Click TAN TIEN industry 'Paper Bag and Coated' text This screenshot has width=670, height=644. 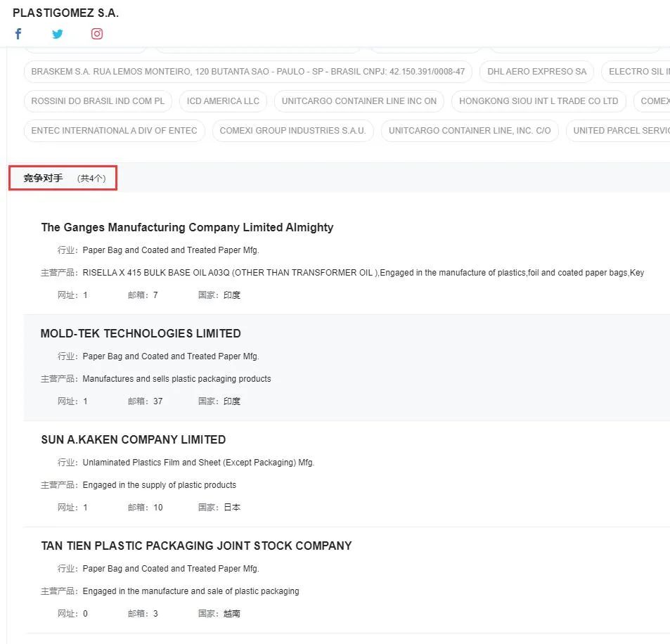coord(171,569)
